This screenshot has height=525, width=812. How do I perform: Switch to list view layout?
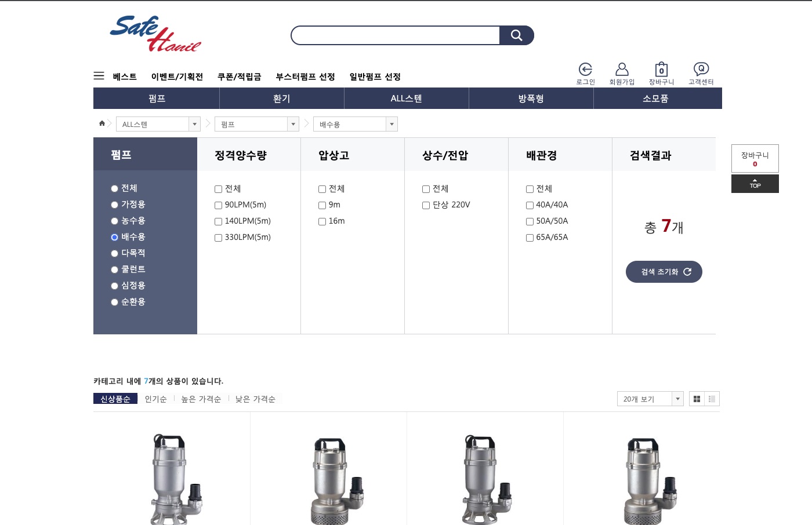pyautogui.click(x=712, y=399)
